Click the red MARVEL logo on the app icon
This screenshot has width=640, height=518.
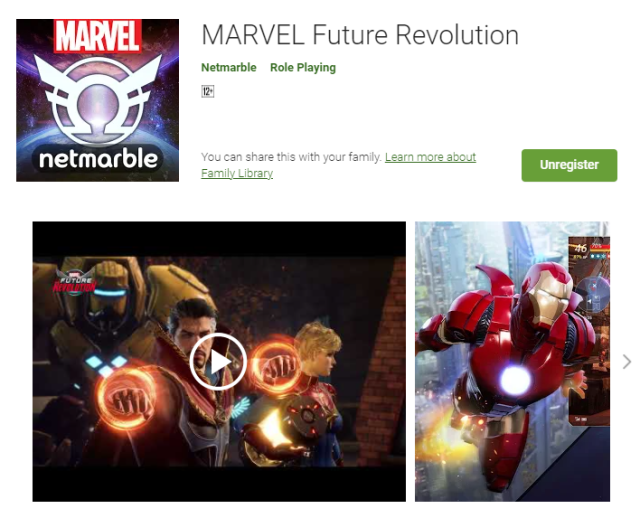98,36
